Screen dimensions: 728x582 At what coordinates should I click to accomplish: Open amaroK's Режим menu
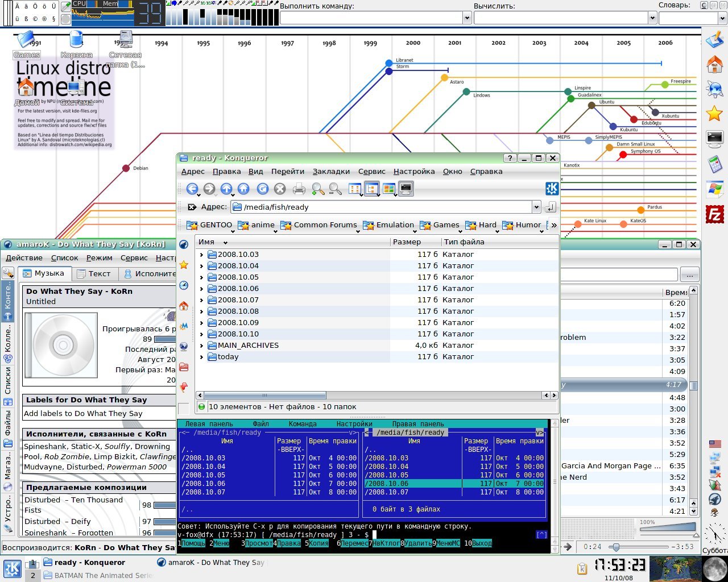click(100, 257)
